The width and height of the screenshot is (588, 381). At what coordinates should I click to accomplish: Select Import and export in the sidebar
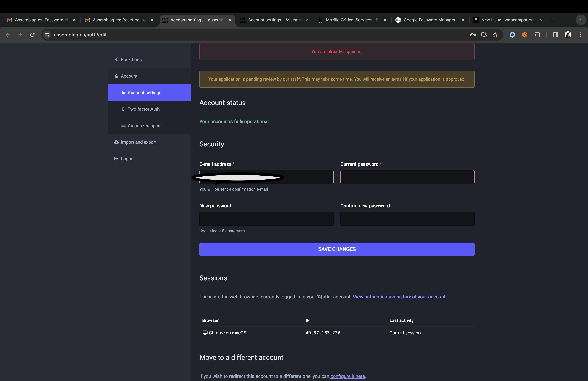[138, 142]
